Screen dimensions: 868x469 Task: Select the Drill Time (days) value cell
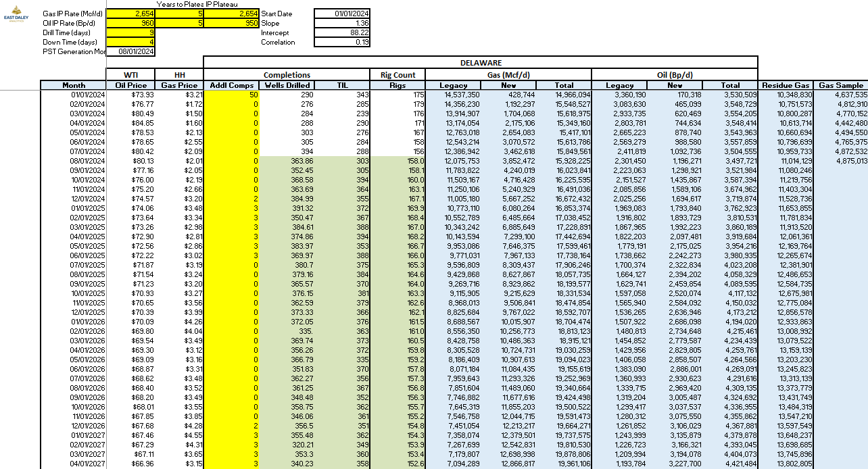[x=130, y=32]
